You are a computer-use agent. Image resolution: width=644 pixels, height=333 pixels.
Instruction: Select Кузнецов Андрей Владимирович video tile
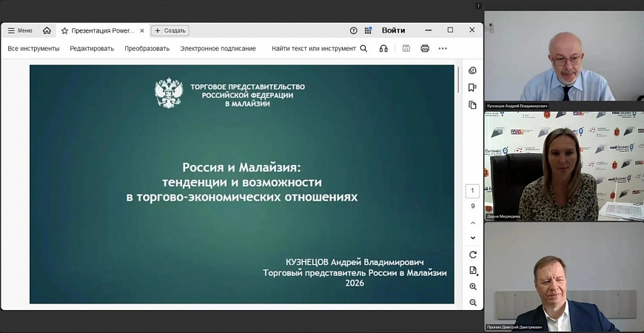(564, 61)
